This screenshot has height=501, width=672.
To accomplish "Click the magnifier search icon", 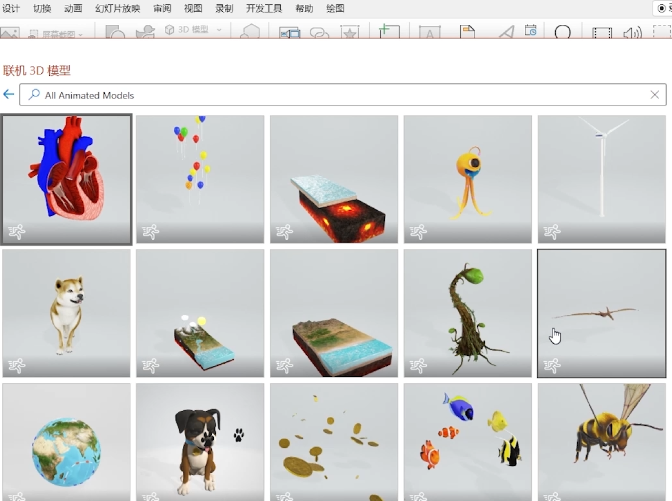I will [34, 94].
